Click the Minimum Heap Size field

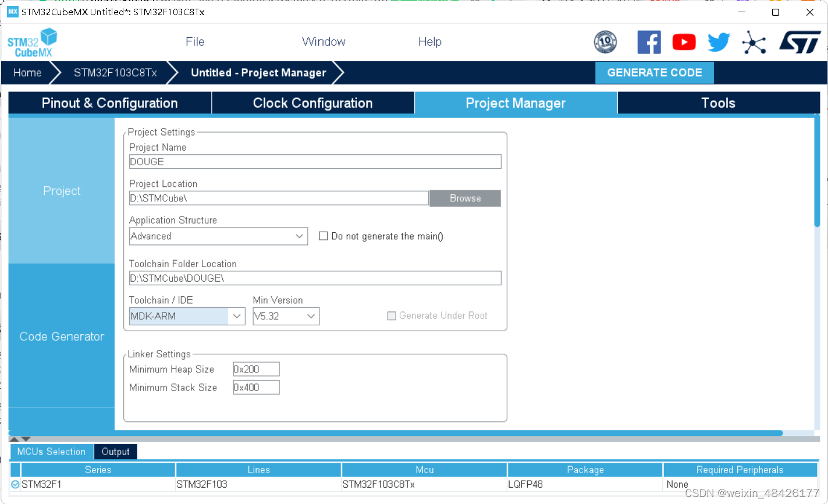tap(256, 369)
